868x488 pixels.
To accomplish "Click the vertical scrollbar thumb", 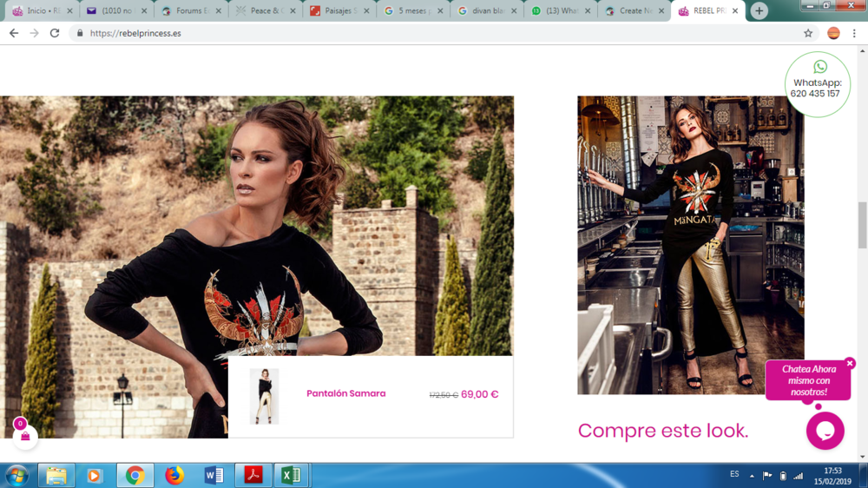I will click(x=863, y=225).
